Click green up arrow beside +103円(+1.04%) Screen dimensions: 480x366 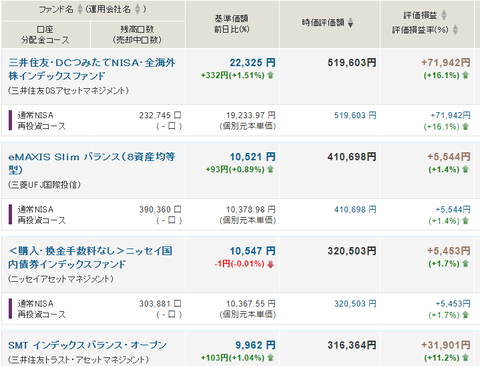coord(270,358)
